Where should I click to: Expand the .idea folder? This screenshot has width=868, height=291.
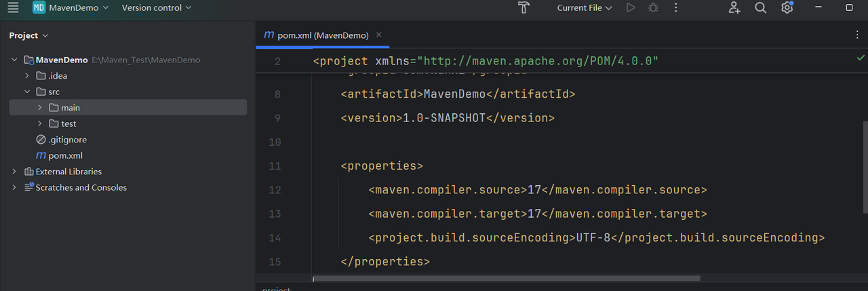pyautogui.click(x=27, y=76)
